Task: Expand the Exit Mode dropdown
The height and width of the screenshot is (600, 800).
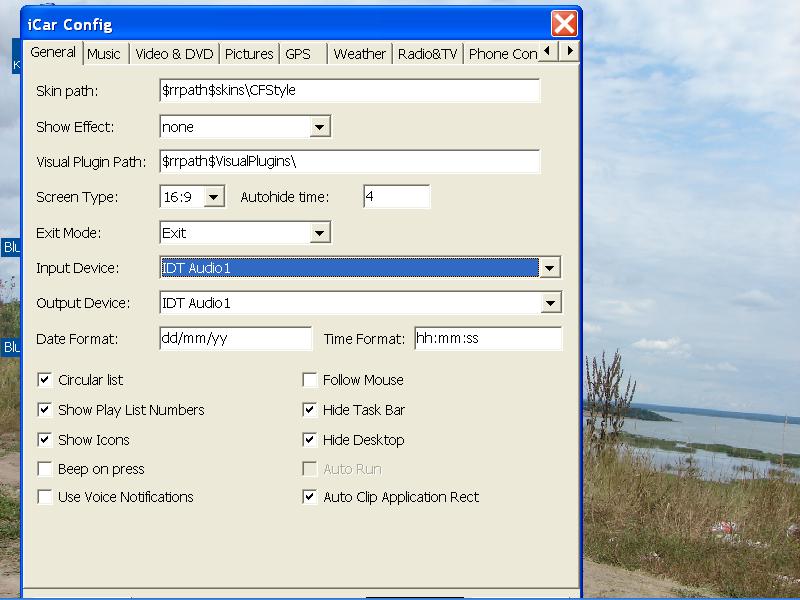Action: click(x=320, y=233)
